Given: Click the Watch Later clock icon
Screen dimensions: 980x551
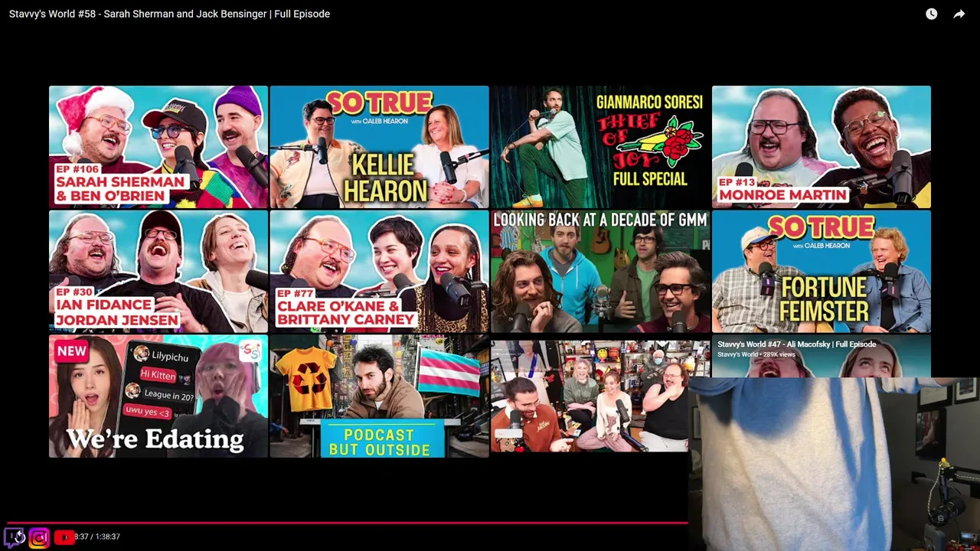Looking at the screenshot, I should 931,14.
